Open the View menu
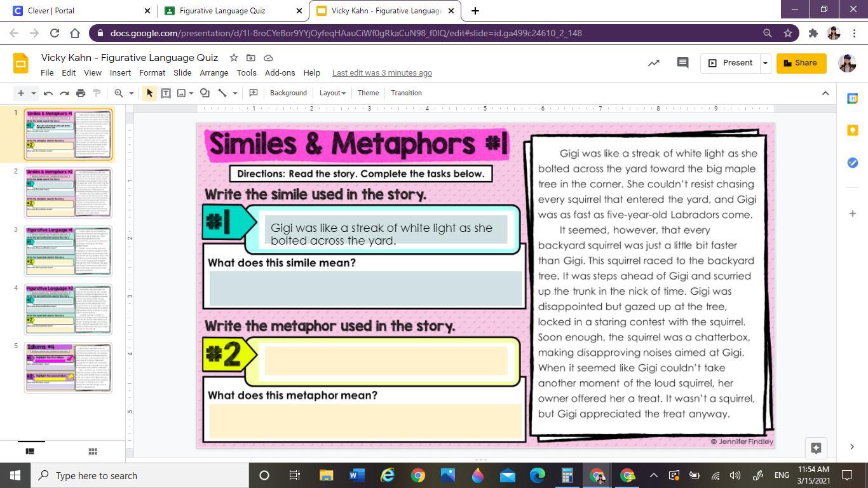Image resolution: width=868 pixels, height=488 pixels. pyautogui.click(x=93, y=73)
